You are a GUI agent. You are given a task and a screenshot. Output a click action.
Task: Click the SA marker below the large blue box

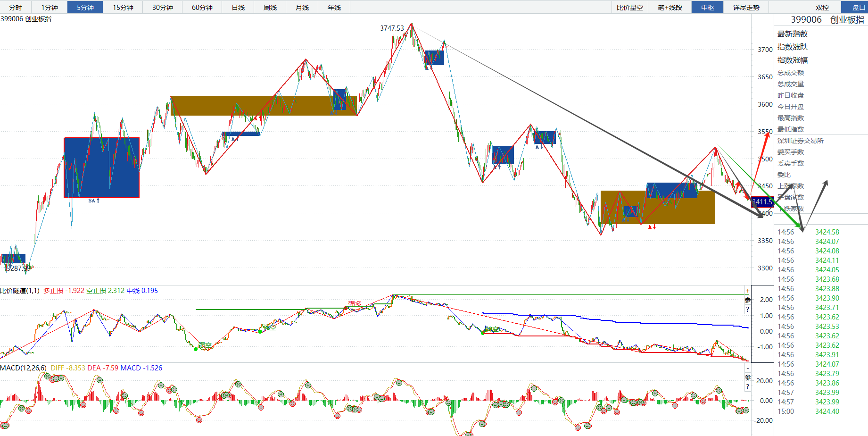pos(94,201)
